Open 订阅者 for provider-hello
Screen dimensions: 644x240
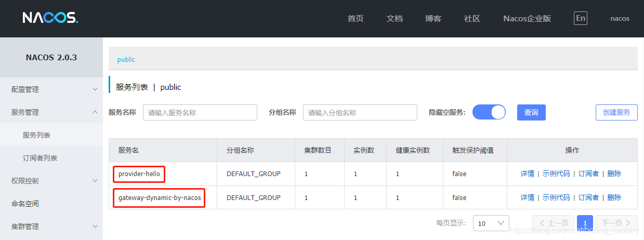point(588,174)
